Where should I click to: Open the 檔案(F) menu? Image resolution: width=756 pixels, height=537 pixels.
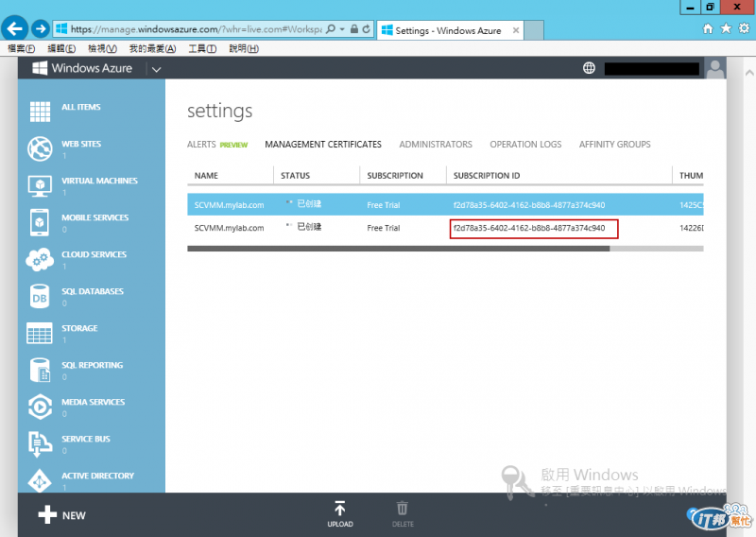21,48
